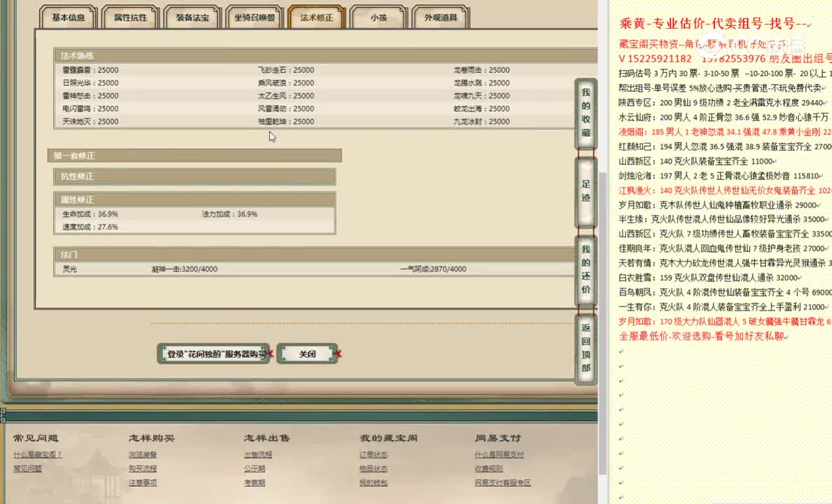Open the 基本信息 tab

click(x=68, y=17)
